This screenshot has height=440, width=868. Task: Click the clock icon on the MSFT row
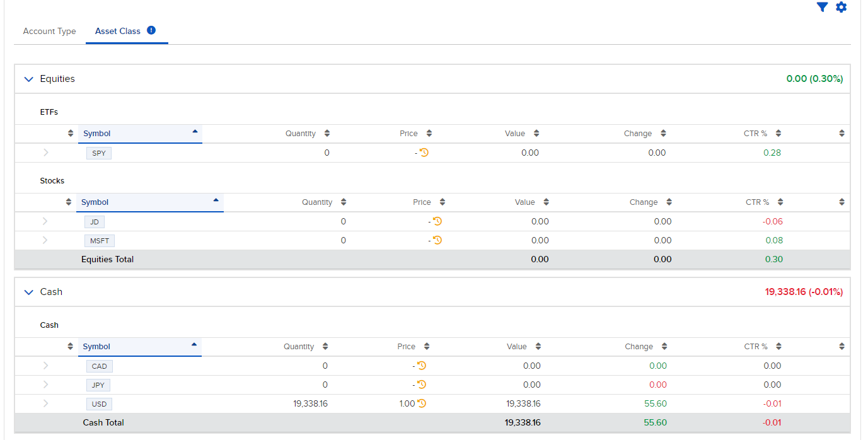(x=437, y=240)
